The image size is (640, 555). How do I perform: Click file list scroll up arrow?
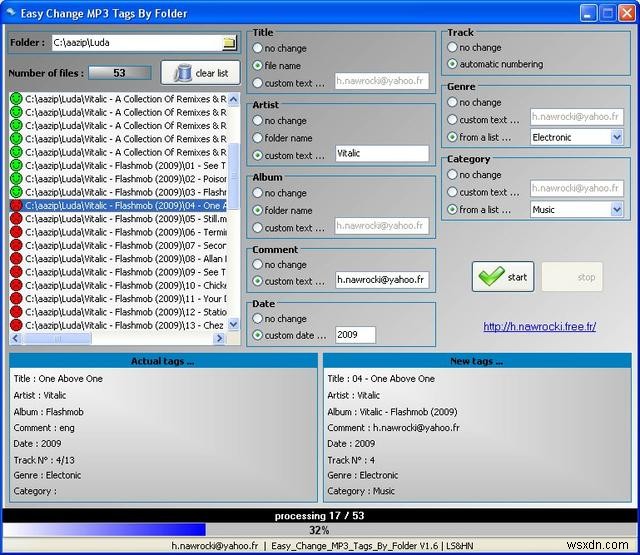tap(233, 99)
